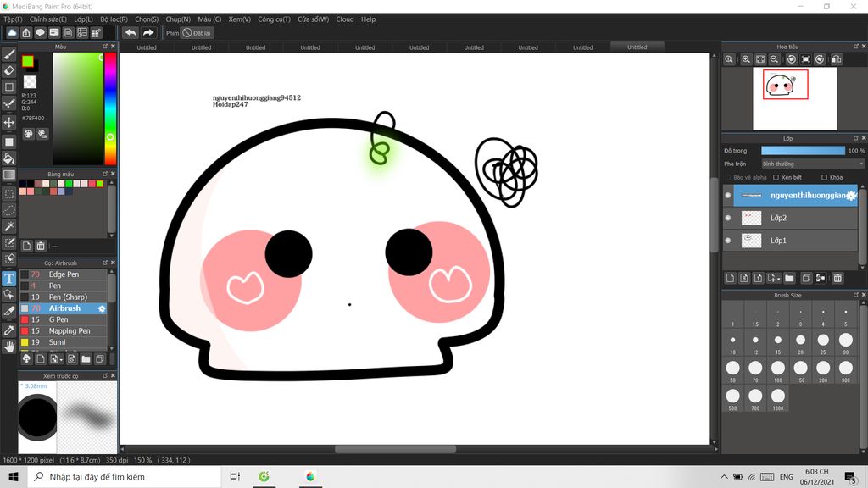Open the Cloud menu
The width and height of the screenshot is (868, 488).
coord(345,19)
